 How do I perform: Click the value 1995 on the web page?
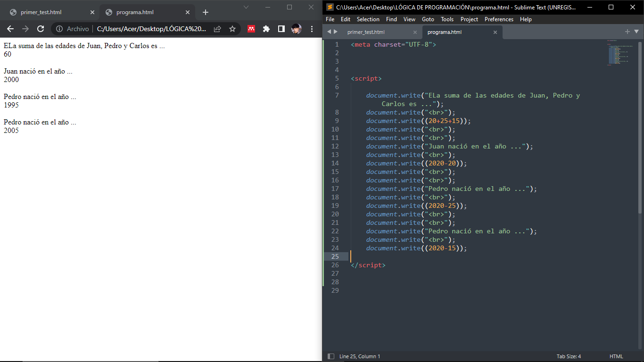click(11, 105)
